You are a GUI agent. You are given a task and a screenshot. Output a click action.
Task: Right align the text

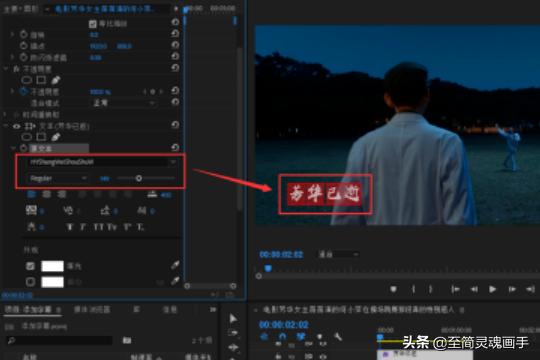click(62, 194)
